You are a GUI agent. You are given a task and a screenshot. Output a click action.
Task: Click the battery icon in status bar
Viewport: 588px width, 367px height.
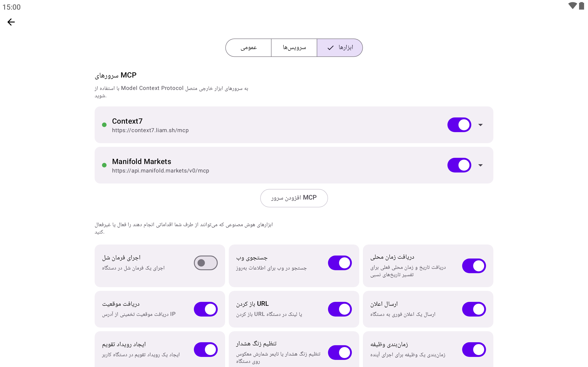click(x=581, y=6)
